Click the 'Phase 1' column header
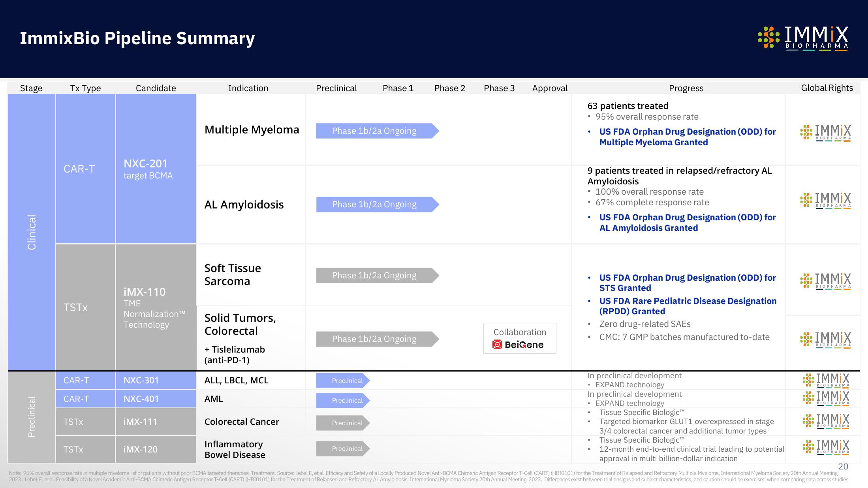 coord(398,88)
